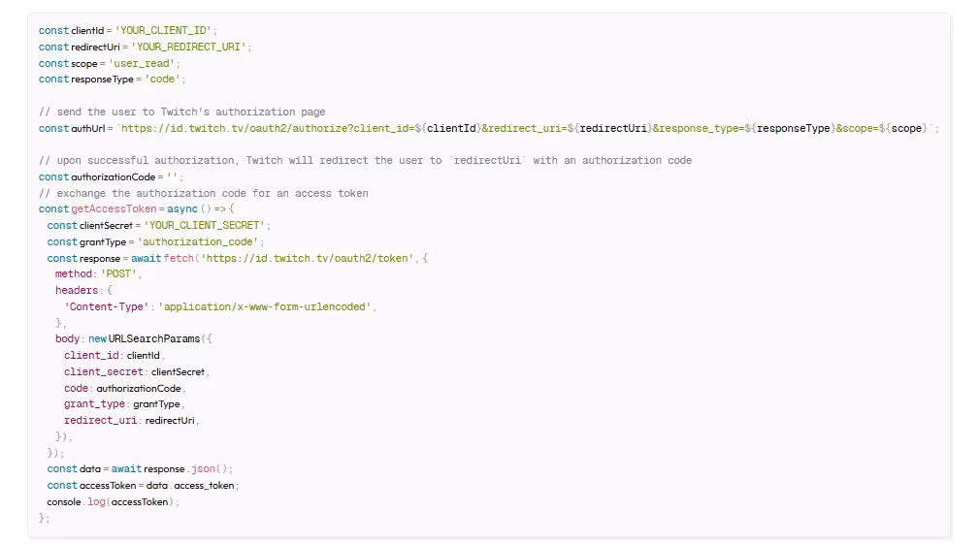Click the 'YOUR_CLIENT_ID' string value
The height and width of the screenshot is (544, 980).
(163, 30)
